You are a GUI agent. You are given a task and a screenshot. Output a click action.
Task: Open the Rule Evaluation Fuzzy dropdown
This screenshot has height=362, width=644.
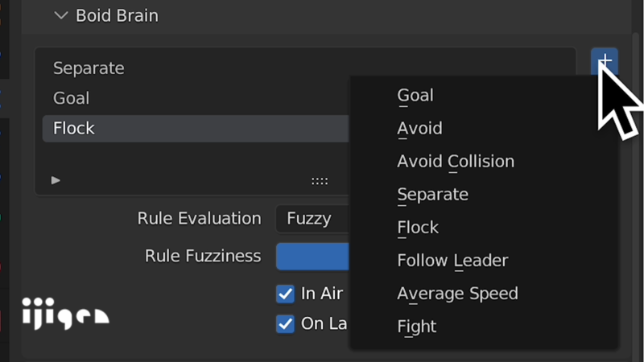(313, 219)
